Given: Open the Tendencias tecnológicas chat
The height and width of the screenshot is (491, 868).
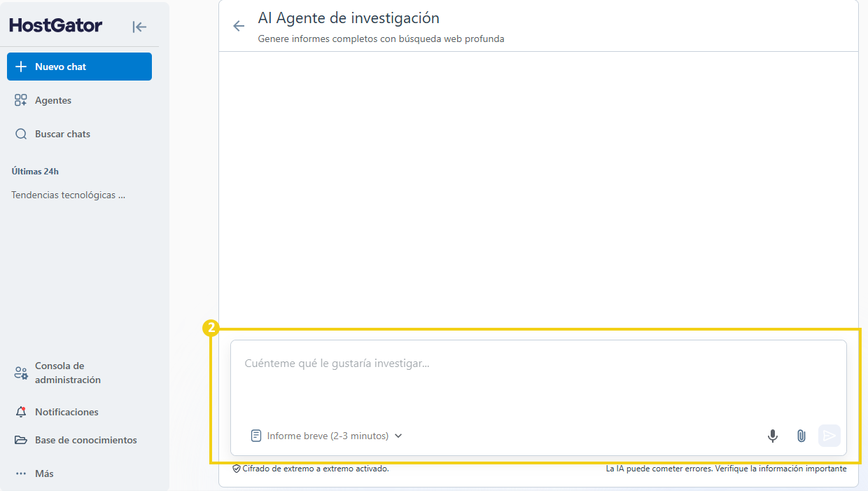Looking at the screenshot, I should (x=69, y=195).
